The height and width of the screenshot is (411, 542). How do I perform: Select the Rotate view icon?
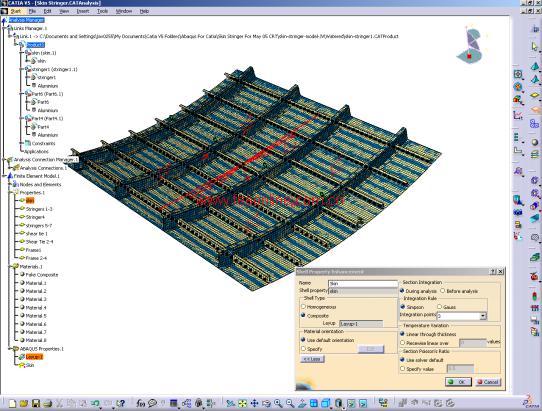[x=266, y=403]
